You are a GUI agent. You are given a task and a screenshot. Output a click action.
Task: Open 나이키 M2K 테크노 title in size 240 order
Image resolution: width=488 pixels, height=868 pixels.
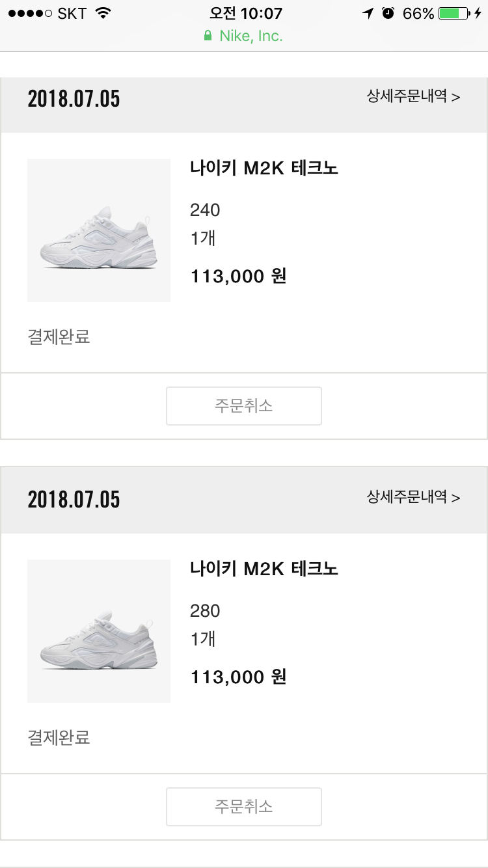(x=264, y=169)
